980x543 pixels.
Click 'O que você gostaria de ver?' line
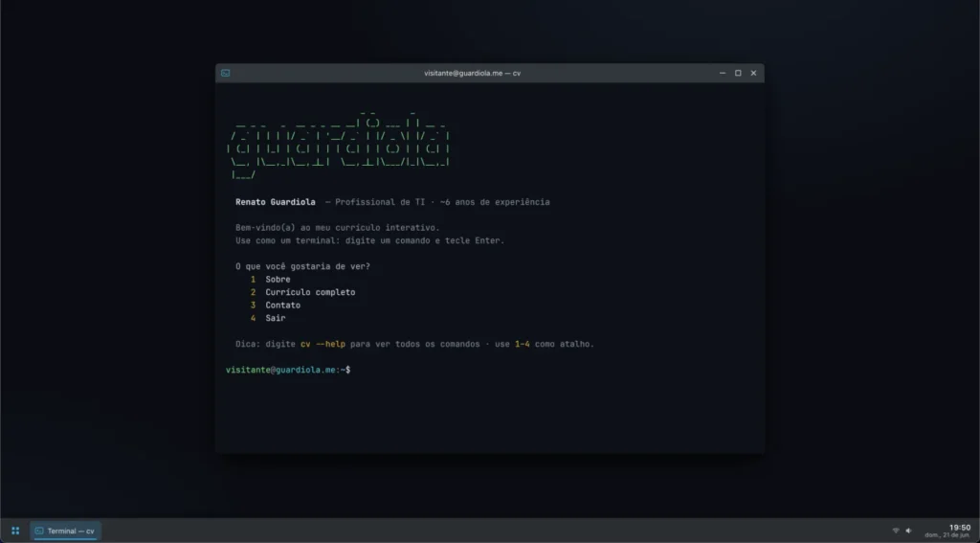pyautogui.click(x=302, y=266)
